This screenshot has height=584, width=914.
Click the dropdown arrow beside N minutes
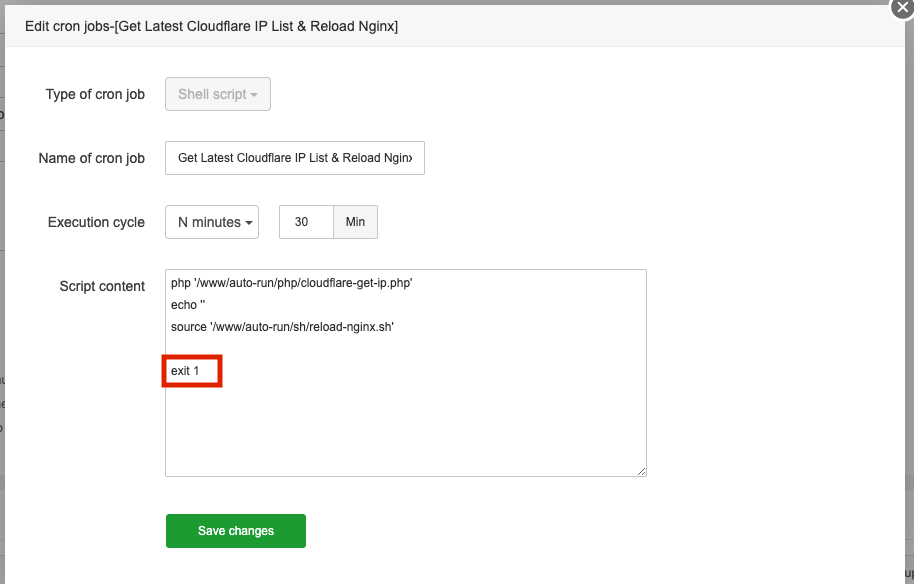tap(245, 221)
